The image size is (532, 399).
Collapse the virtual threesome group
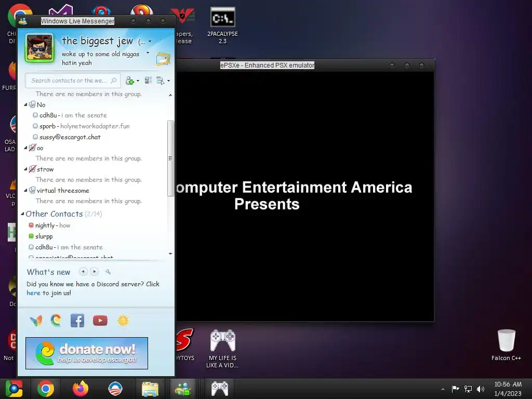(25, 190)
